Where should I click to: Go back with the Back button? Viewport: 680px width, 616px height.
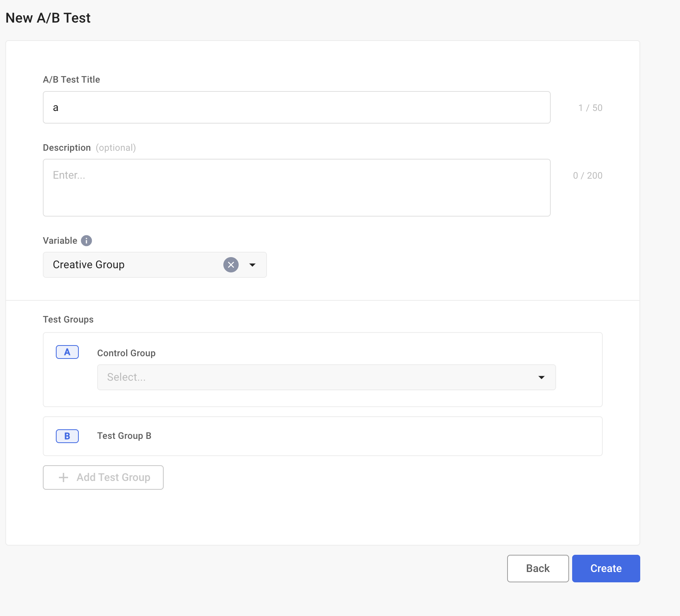pyautogui.click(x=538, y=569)
